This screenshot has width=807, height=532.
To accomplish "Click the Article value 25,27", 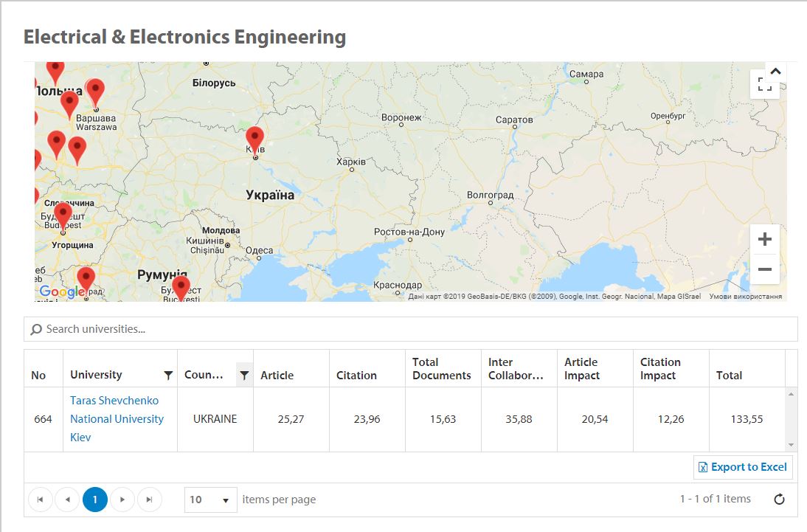I will tap(291, 419).
